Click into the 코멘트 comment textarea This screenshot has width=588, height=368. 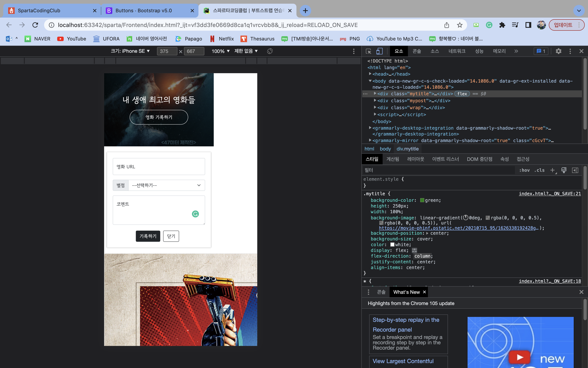pos(159,210)
